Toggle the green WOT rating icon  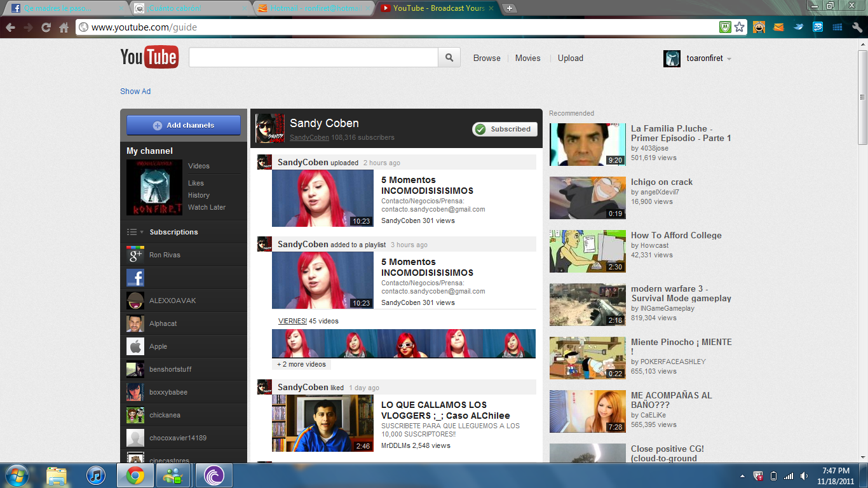[x=724, y=27]
